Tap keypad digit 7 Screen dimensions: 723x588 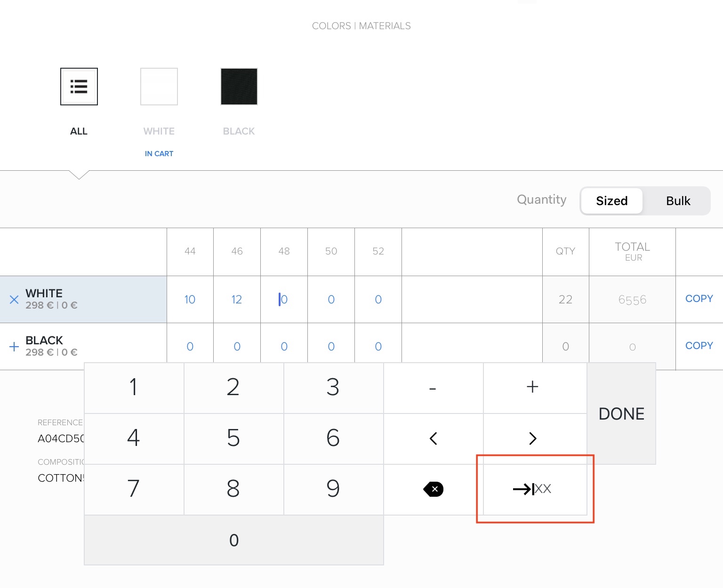(134, 489)
